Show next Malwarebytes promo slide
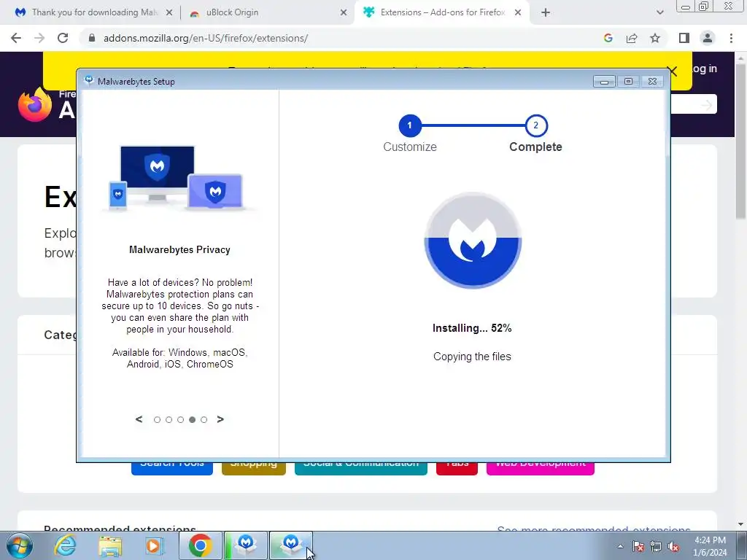 (220, 419)
